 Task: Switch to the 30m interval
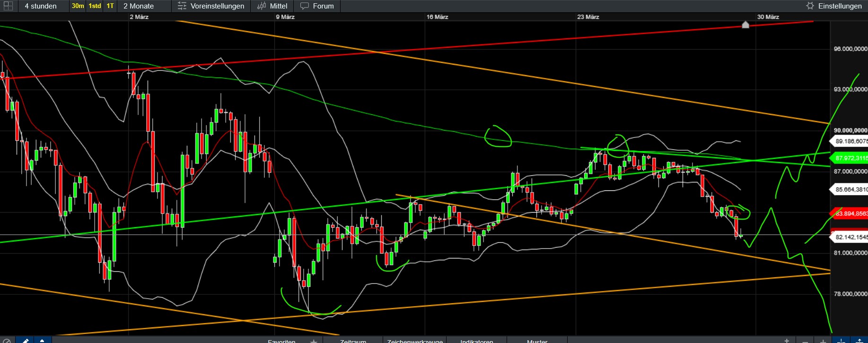pyautogui.click(x=78, y=6)
